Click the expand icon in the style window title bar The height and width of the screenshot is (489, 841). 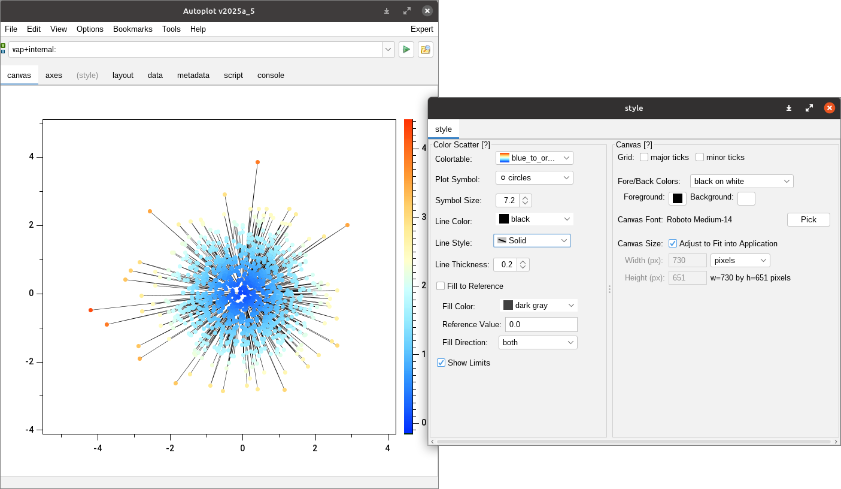[x=808, y=108]
